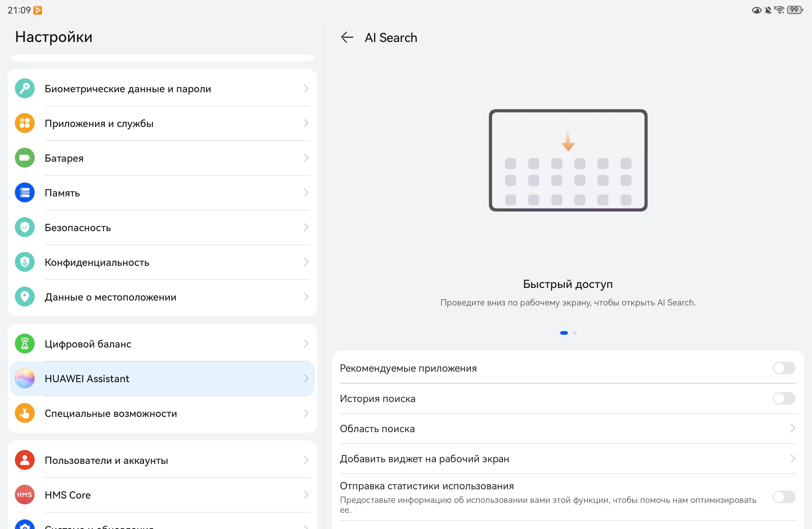Switch to second page indicator dot
Viewport: 812px width, 529px height.
tap(575, 333)
